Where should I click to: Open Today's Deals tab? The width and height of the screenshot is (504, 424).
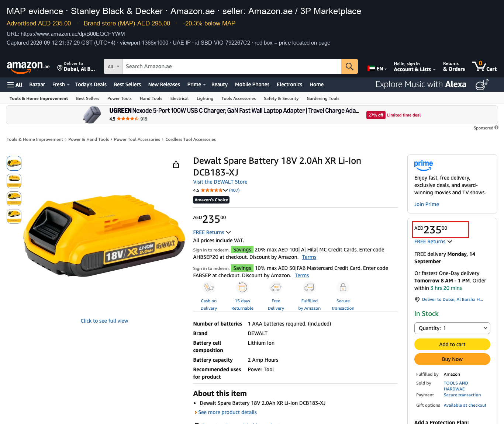[x=91, y=84]
